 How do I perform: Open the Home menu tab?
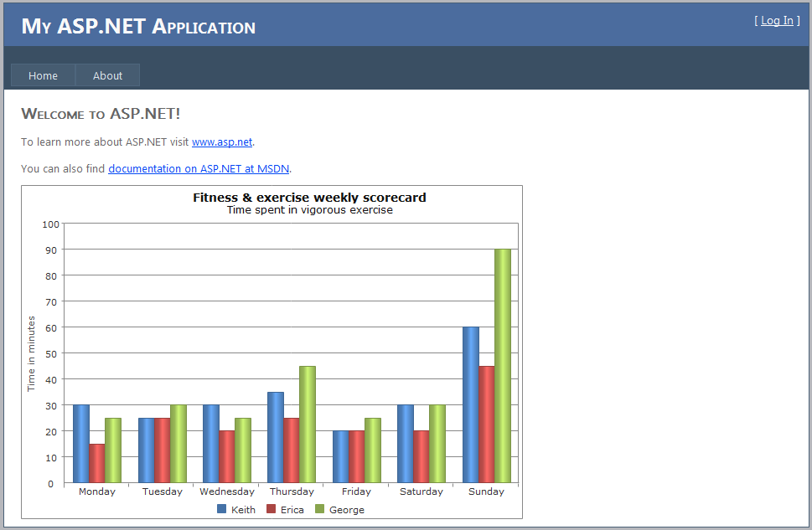click(x=43, y=75)
